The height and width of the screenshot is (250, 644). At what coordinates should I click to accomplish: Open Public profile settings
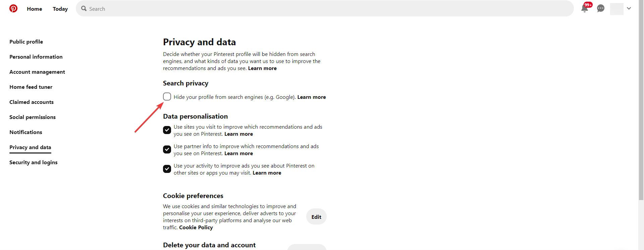tap(26, 42)
